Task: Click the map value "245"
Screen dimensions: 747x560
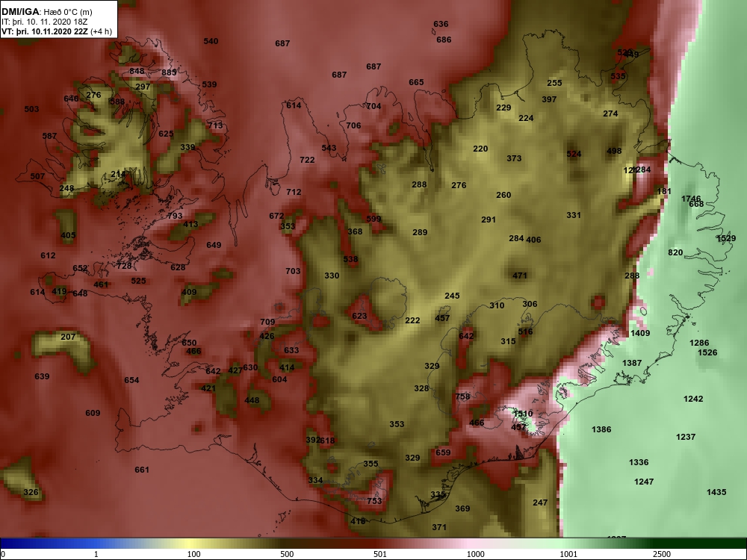Action: point(452,296)
